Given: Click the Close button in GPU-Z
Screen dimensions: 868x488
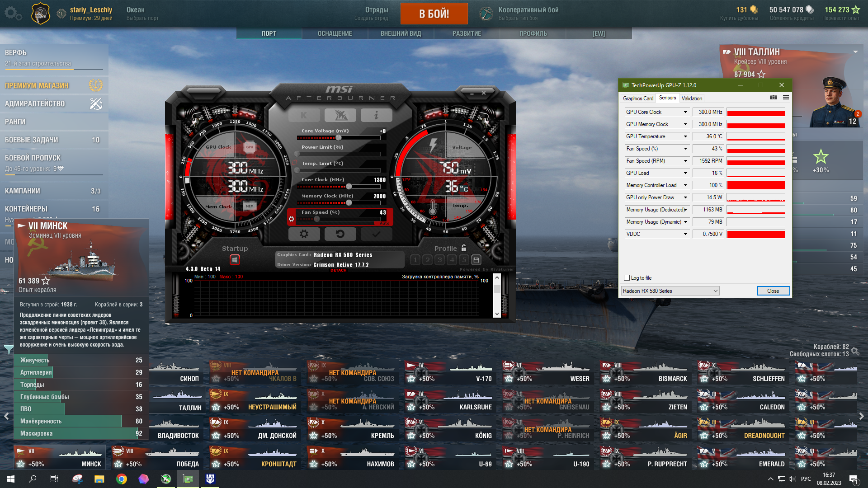Looking at the screenshot, I should click(773, 291).
